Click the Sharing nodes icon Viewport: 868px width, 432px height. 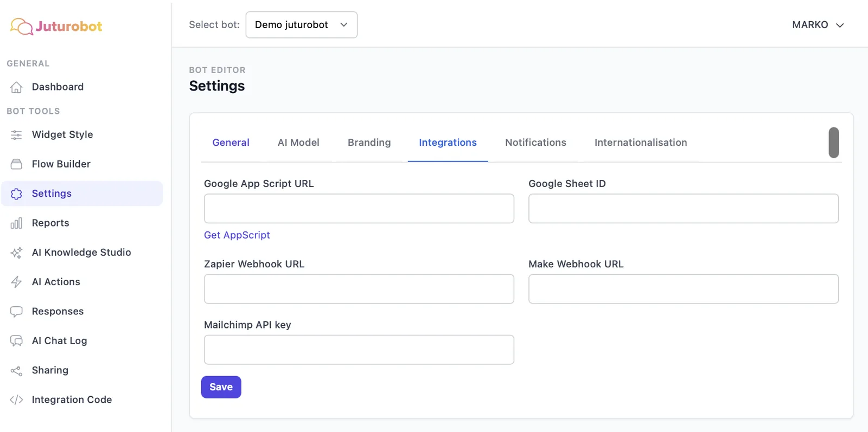point(16,371)
